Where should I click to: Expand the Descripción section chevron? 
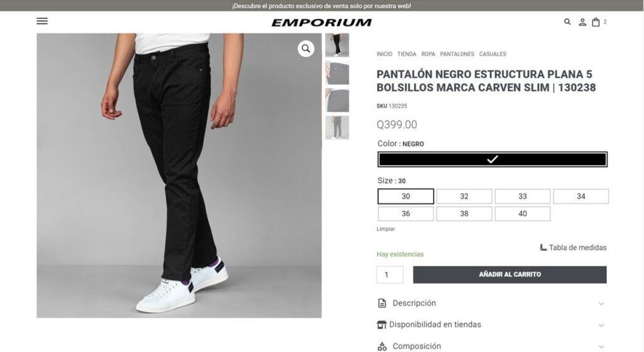coord(601,304)
